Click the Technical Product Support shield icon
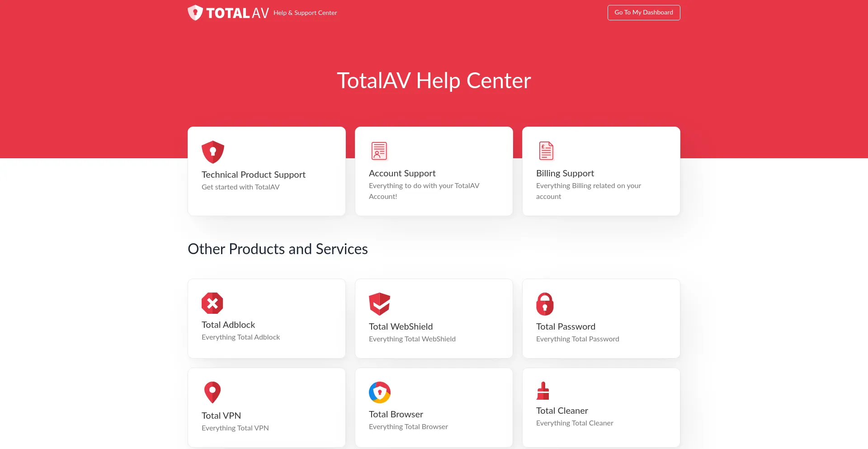Viewport: 868px width, 449px height. click(213, 152)
